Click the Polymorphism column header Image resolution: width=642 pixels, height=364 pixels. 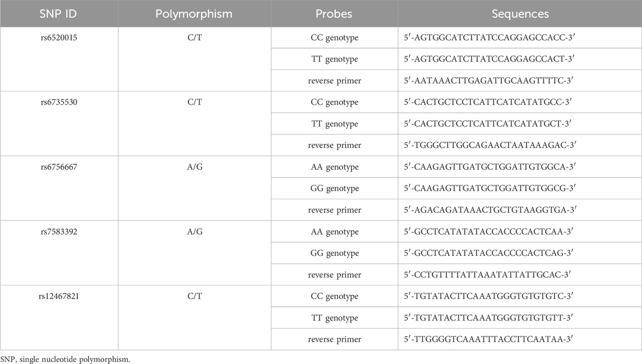pyautogui.click(x=193, y=14)
